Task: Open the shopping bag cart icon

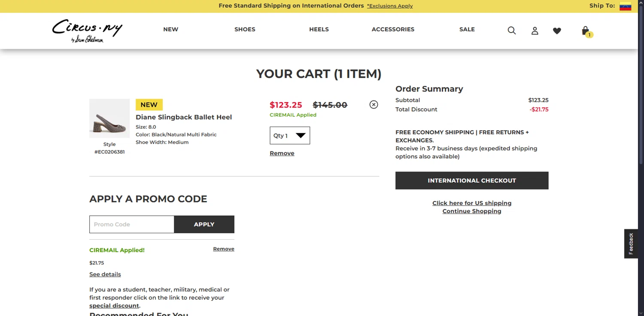Action: click(586, 31)
